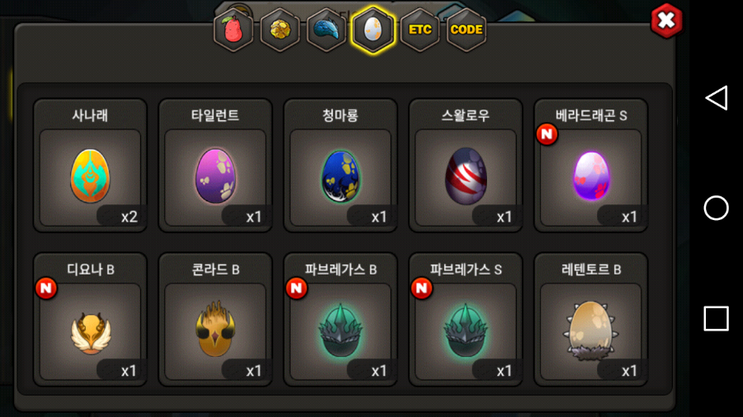Pick the 스왈로우 striped egg
Viewport: 743px width, 417px height.
point(465,165)
